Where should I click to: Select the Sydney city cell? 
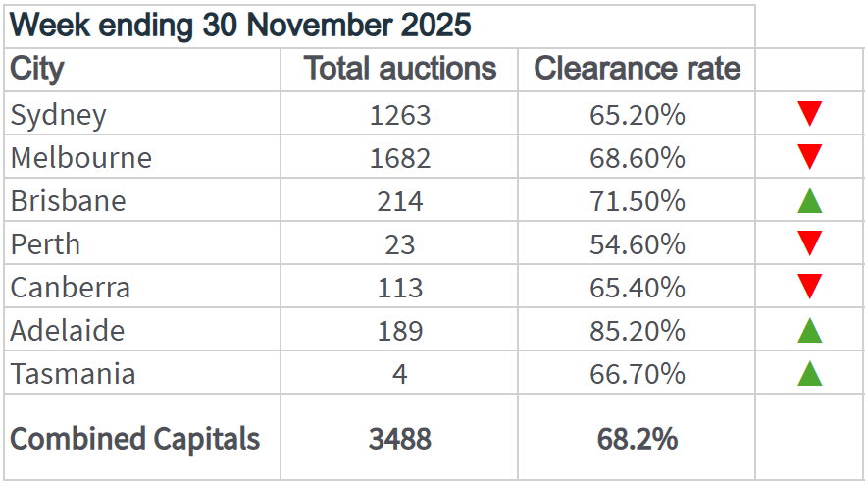tap(59, 115)
